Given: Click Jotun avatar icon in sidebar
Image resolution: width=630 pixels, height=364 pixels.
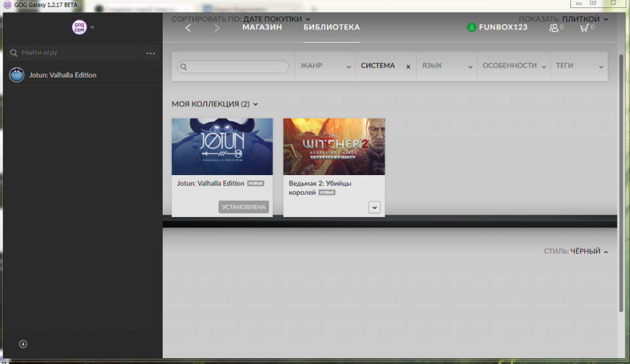Looking at the screenshot, I should [x=16, y=75].
